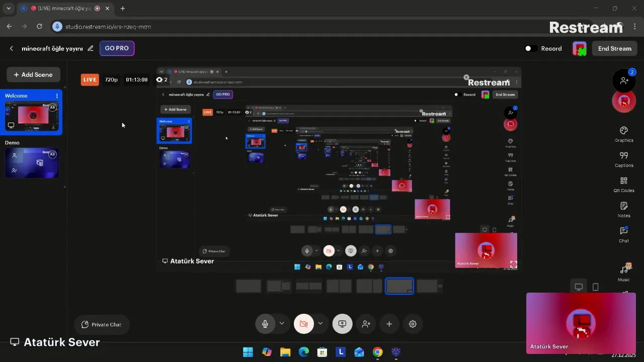Open Copilot from the taskbar
This screenshot has height=362, width=644.
coord(267,352)
